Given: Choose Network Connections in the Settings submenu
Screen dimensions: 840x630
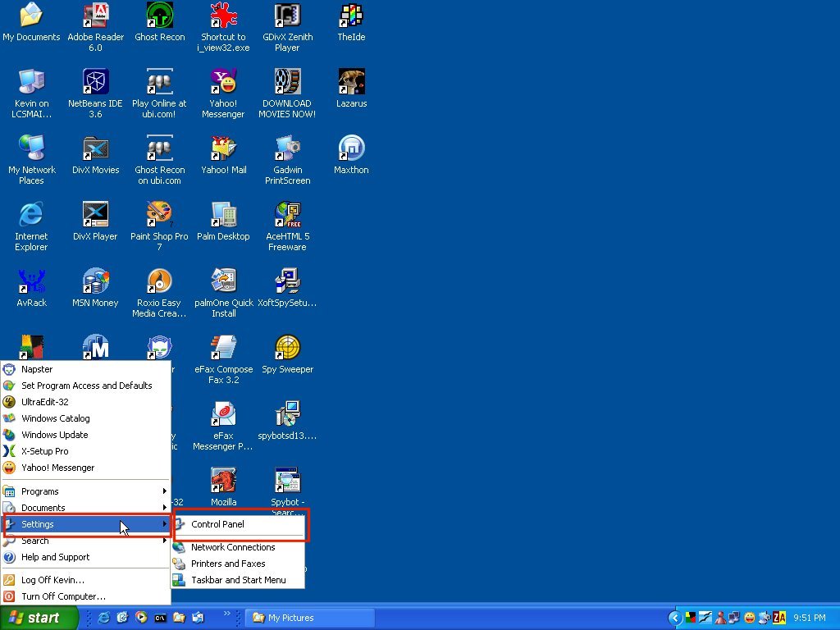Looking at the screenshot, I should (x=238, y=547).
